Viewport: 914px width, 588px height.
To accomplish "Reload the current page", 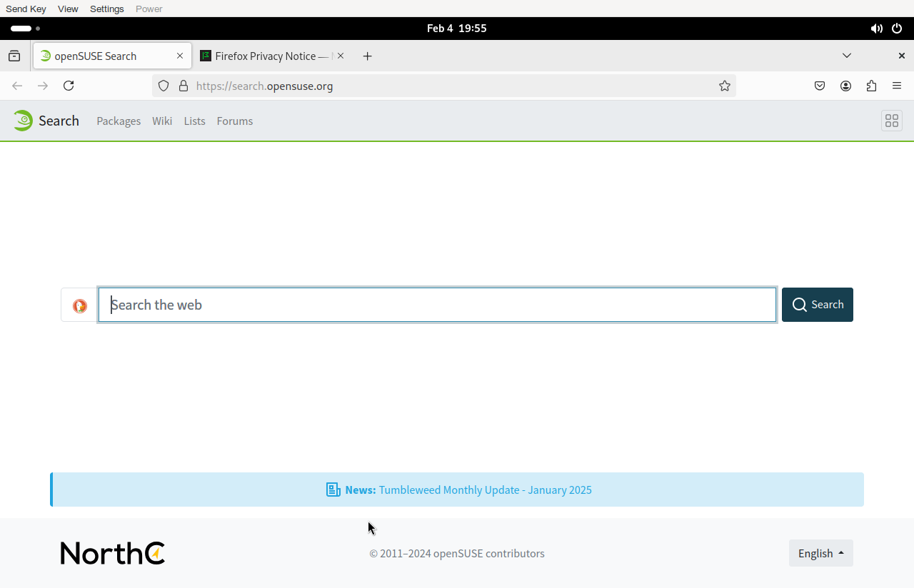I will [x=69, y=86].
